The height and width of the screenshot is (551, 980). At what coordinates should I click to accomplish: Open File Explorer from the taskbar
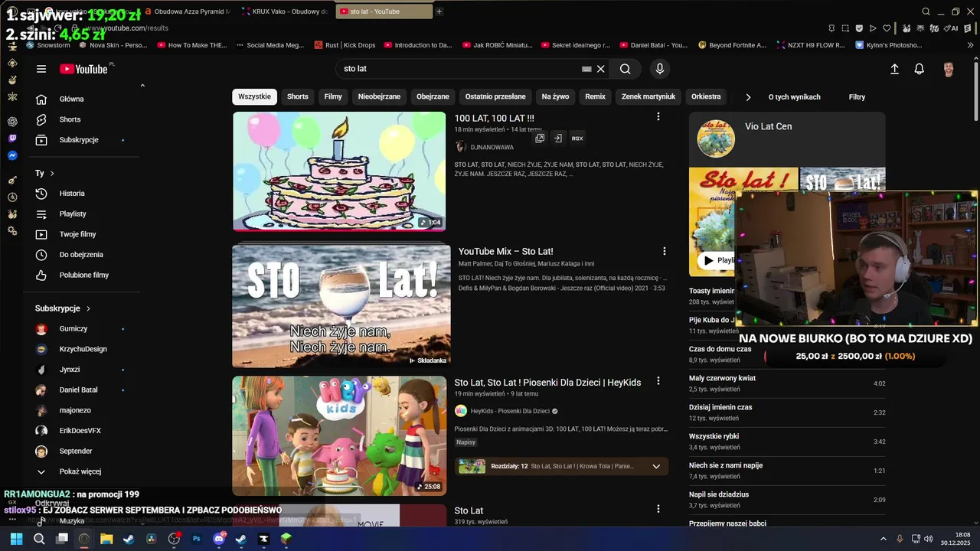point(106,539)
